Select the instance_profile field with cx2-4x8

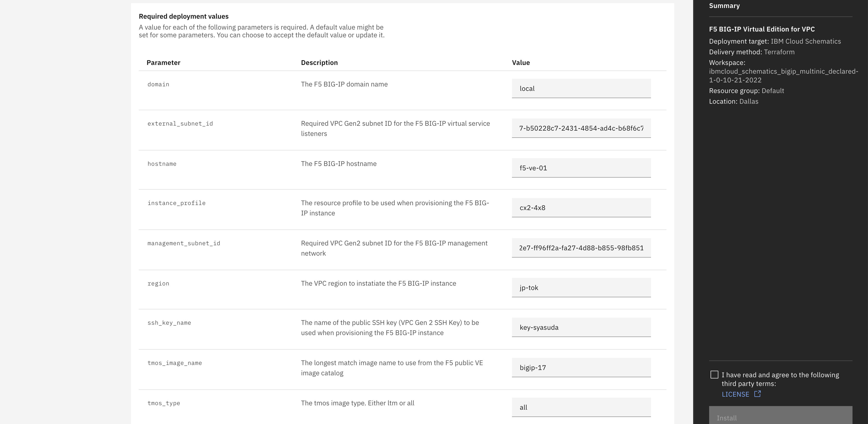(x=581, y=208)
